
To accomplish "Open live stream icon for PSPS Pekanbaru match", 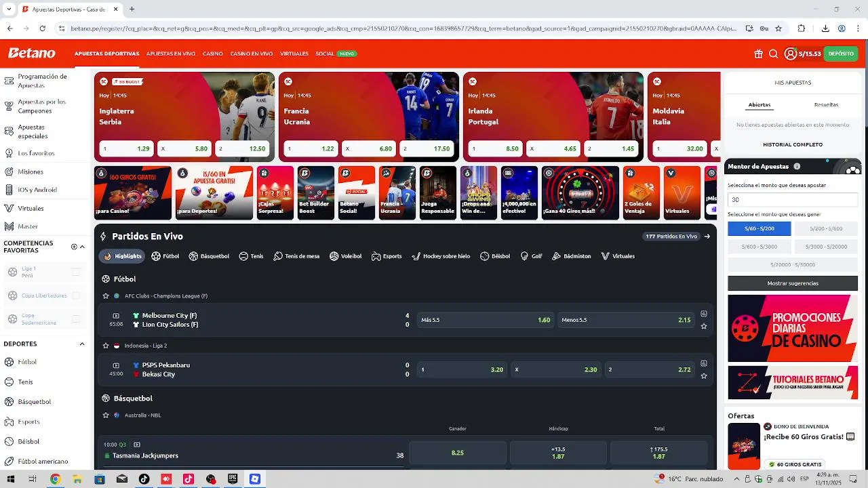I will tap(116, 365).
